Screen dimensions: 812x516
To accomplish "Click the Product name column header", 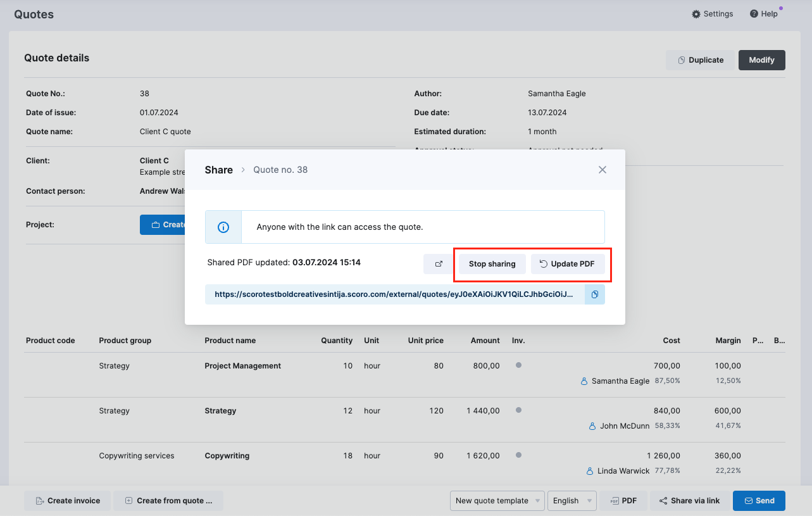I will 230,341.
